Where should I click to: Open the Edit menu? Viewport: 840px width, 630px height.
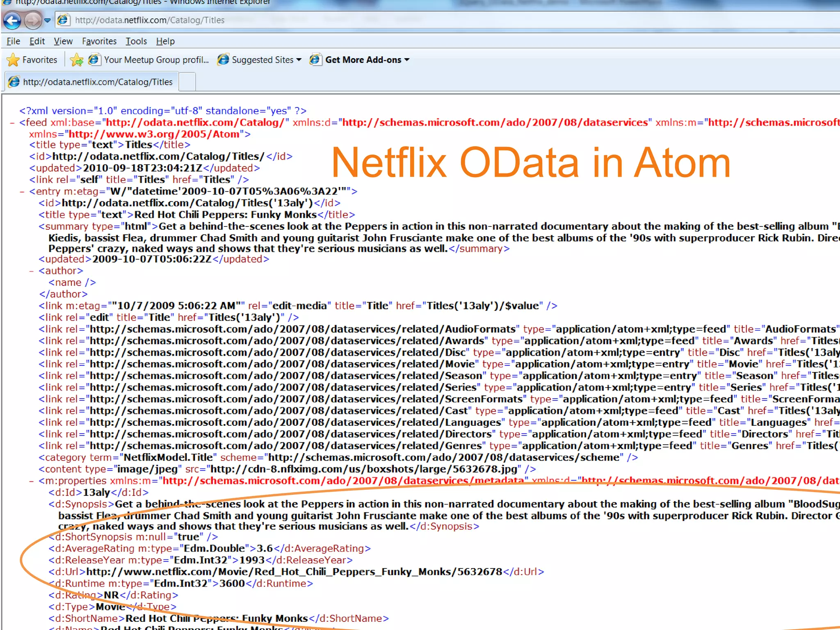click(x=37, y=41)
